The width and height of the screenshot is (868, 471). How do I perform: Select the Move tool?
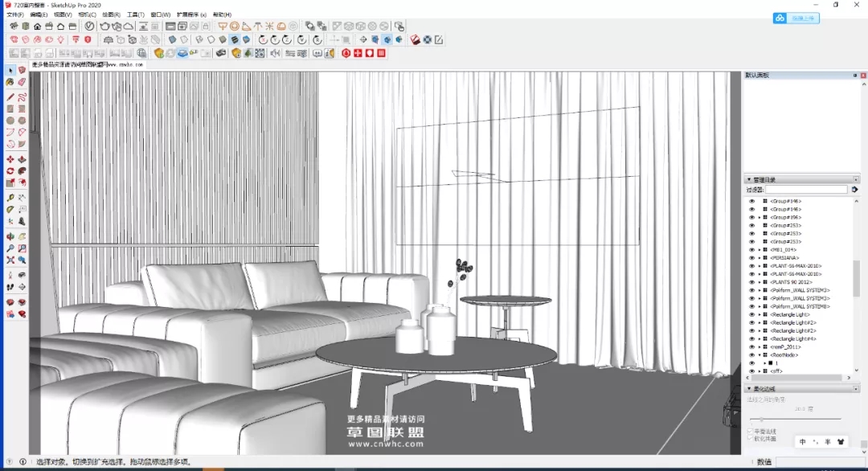pyautogui.click(x=10, y=159)
